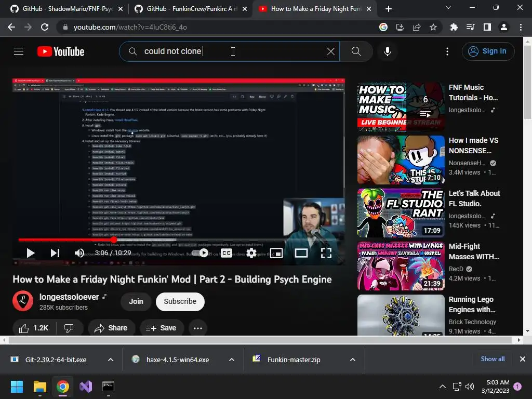Install app icon in address bar
532x399 pixels.
[400, 27]
